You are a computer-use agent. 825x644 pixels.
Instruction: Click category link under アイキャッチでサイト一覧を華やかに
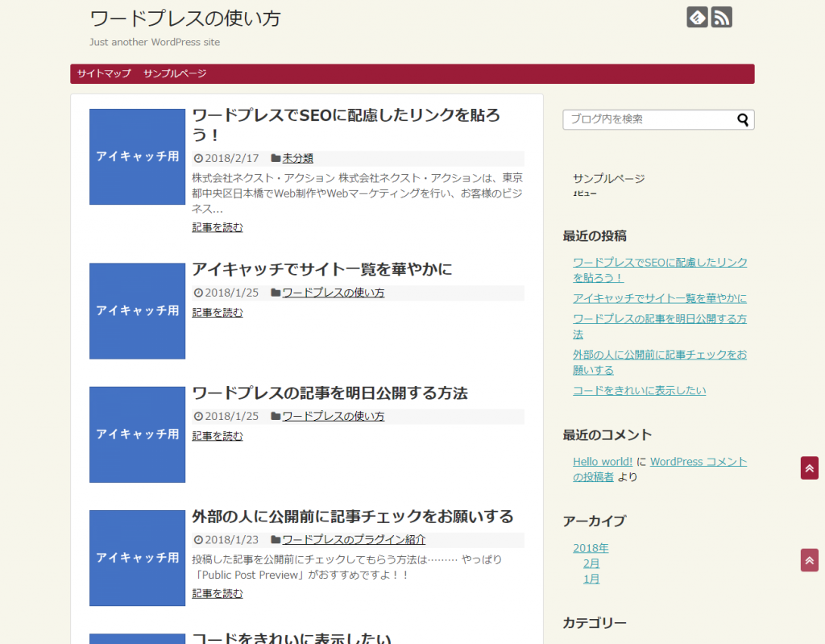[x=334, y=293]
